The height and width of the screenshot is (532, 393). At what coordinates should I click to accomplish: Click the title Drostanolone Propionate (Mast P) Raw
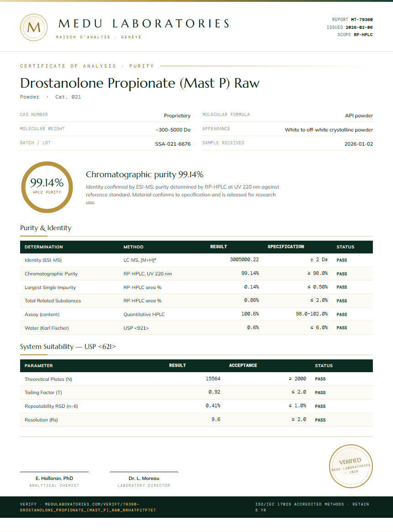pyautogui.click(x=139, y=83)
